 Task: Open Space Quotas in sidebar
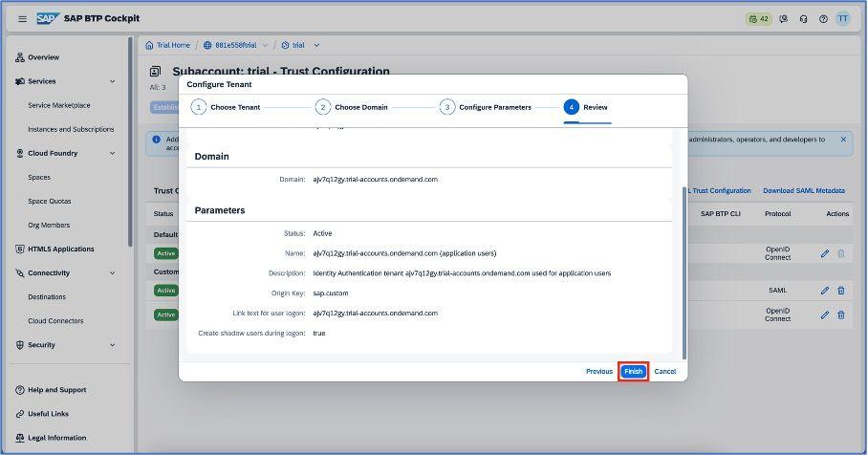pos(50,202)
